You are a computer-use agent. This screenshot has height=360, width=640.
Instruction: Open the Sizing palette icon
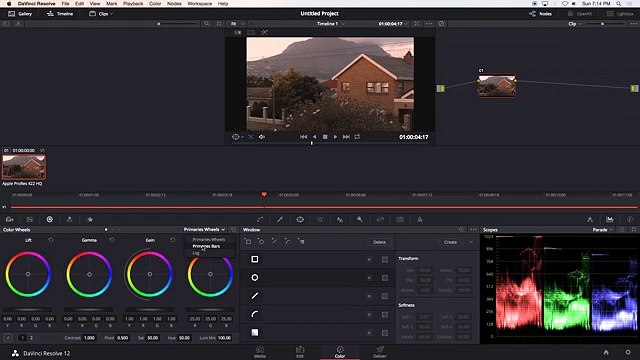click(380, 220)
